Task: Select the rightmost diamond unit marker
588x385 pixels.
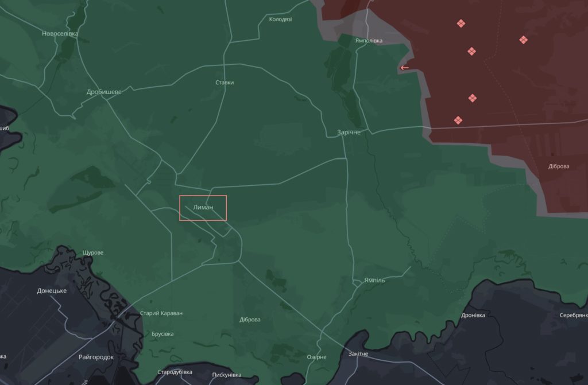Action: pos(523,40)
